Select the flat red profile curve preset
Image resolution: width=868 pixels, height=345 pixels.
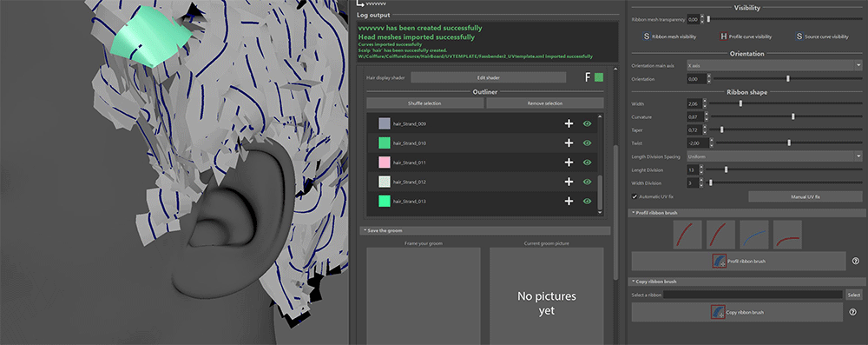pyautogui.click(x=787, y=235)
